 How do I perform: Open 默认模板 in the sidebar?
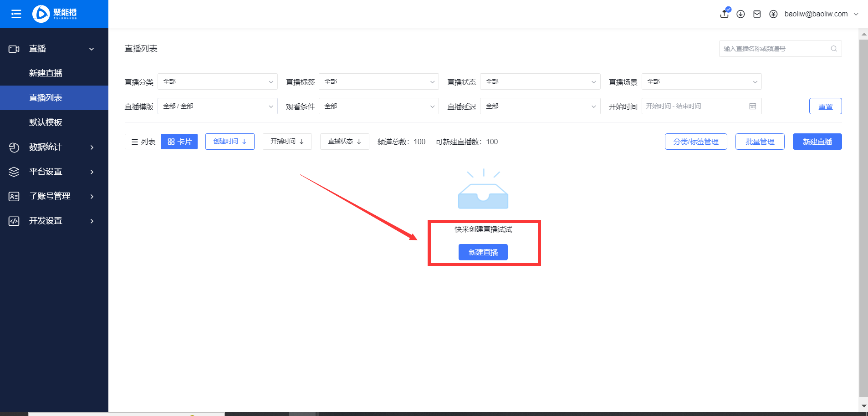tap(54, 122)
